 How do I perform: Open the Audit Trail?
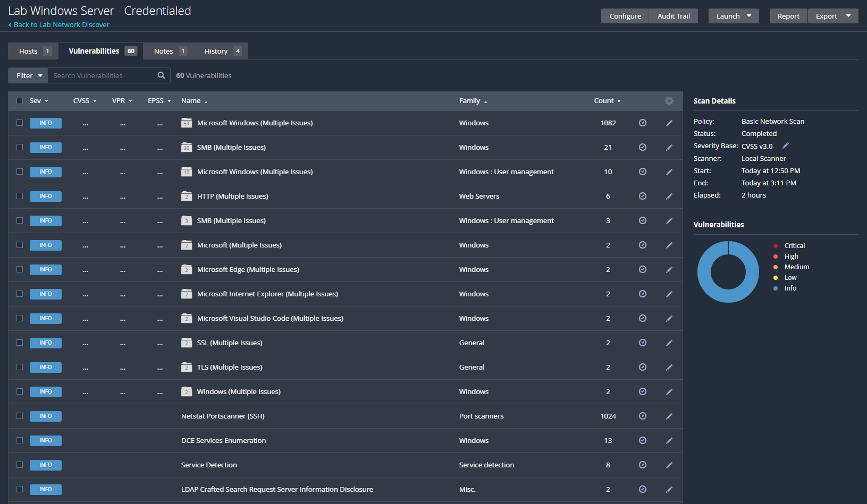(x=674, y=16)
